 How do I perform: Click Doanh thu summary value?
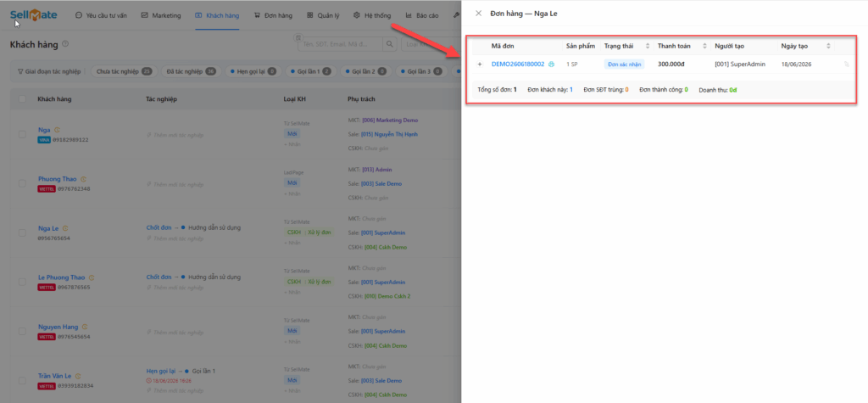click(733, 89)
